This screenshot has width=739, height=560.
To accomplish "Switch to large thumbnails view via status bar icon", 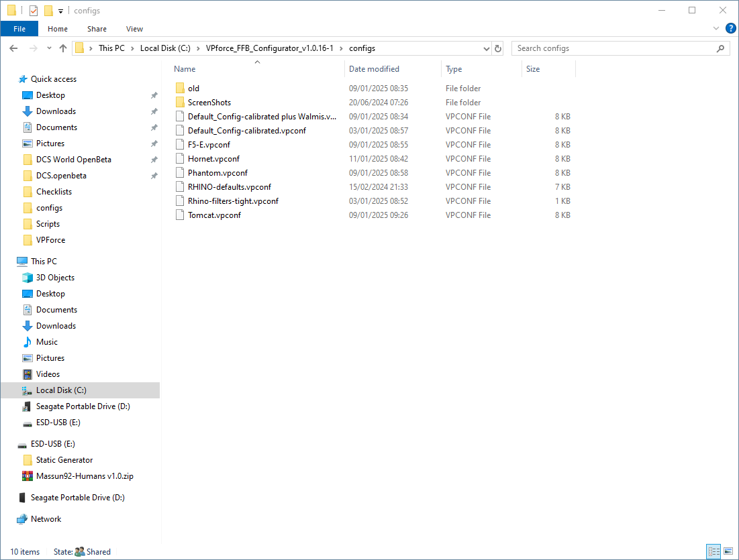I will tap(729, 551).
